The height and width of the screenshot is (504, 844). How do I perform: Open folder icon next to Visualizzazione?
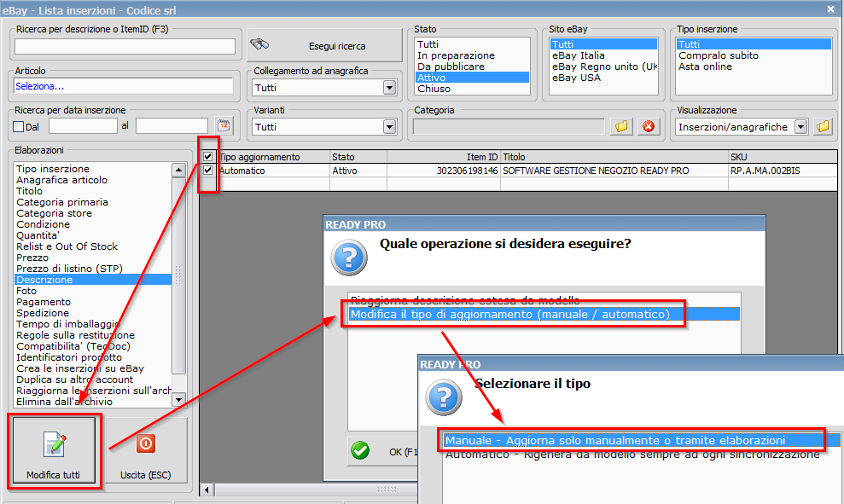coord(823,126)
